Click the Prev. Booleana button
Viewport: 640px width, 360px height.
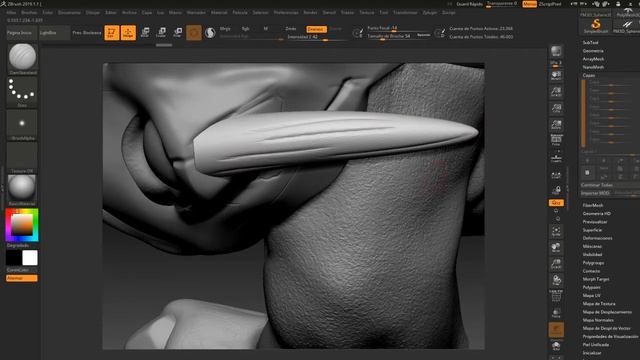coord(87,33)
